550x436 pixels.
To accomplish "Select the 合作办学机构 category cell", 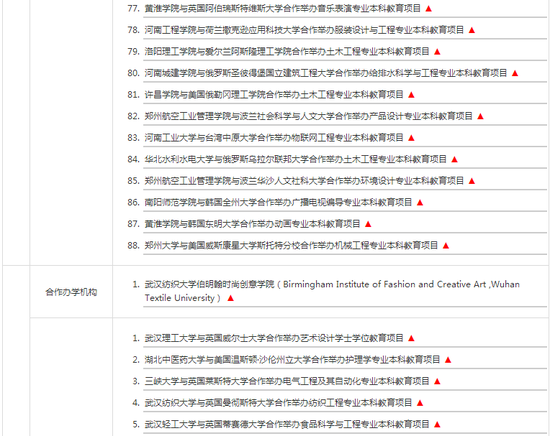I will coord(71,292).
